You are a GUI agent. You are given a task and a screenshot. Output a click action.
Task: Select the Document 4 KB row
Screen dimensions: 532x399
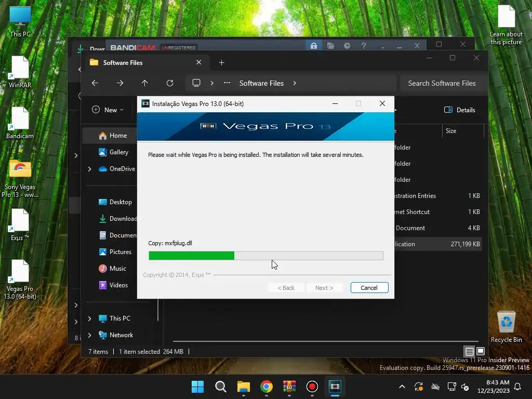click(x=438, y=228)
